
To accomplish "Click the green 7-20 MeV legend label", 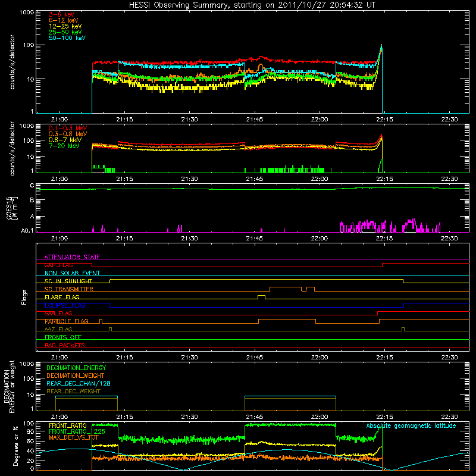I will 64,146.
